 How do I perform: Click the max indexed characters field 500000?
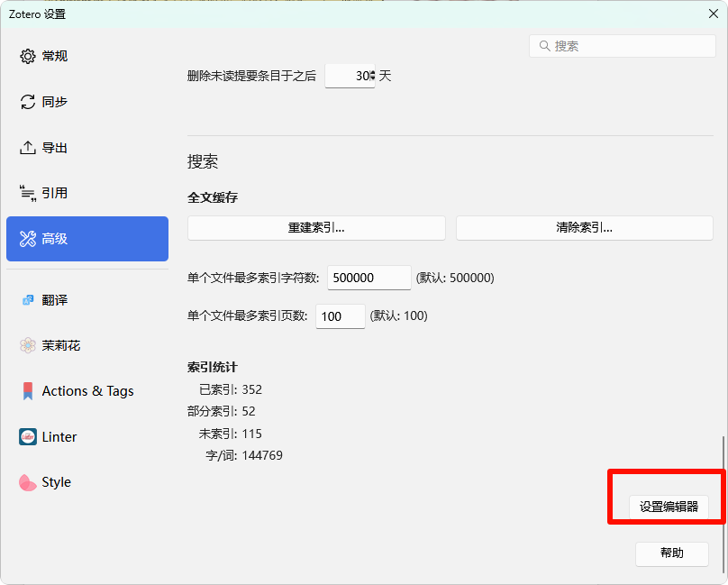369,278
